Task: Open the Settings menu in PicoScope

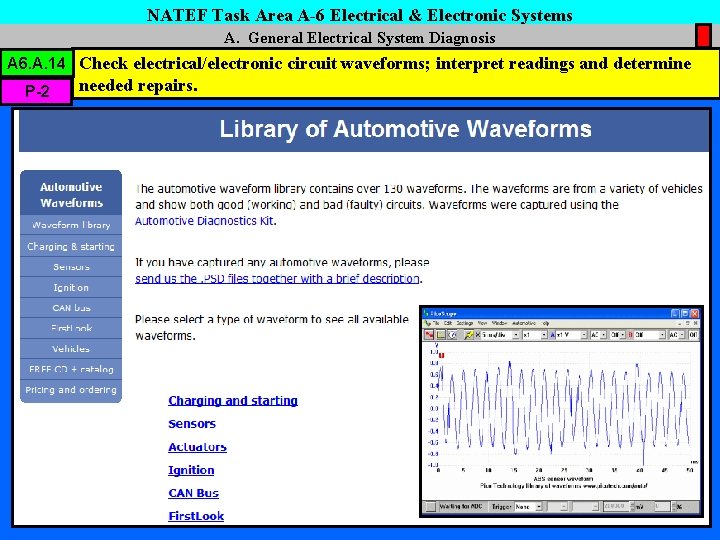Action: point(465,323)
